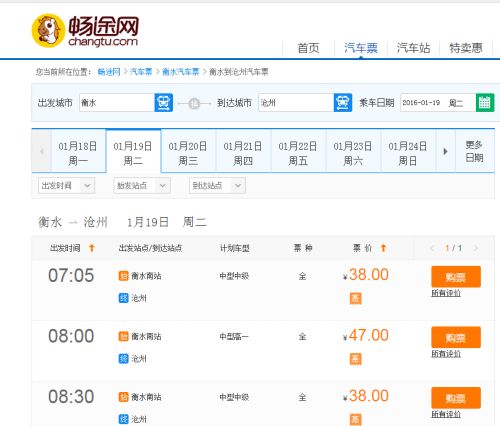Click the Changtu horse logo

click(x=48, y=31)
